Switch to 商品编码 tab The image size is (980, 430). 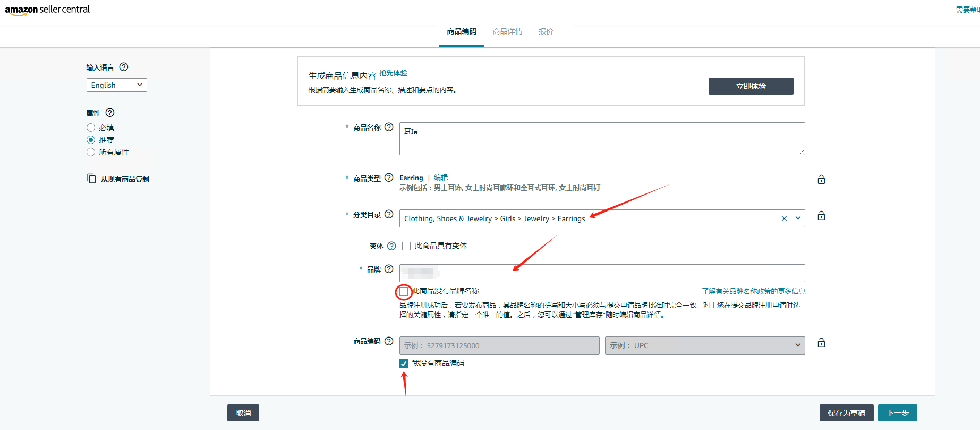[x=462, y=32]
